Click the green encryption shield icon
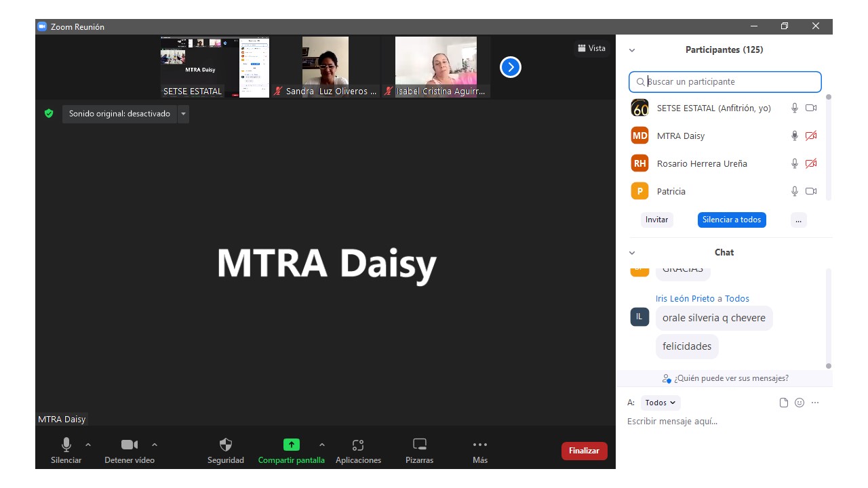This screenshot has height=488, width=868. tap(49, 114)
